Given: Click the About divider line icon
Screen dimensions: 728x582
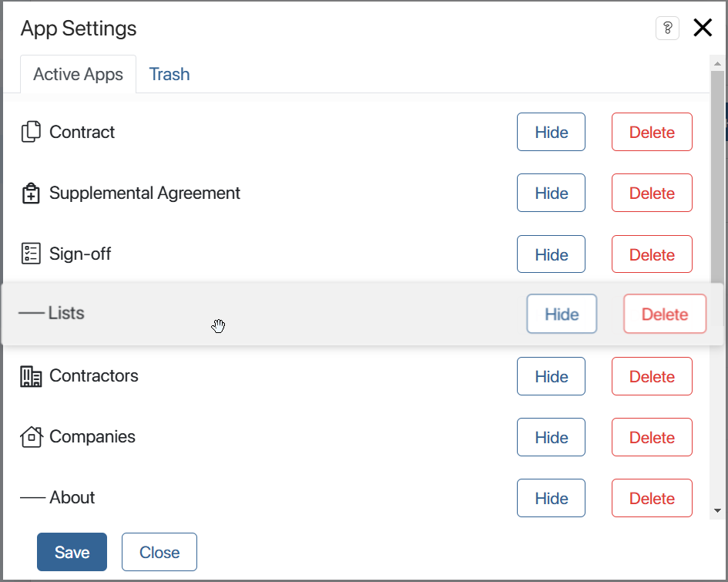Looking at the screenshot, I should tap(32, 498).
